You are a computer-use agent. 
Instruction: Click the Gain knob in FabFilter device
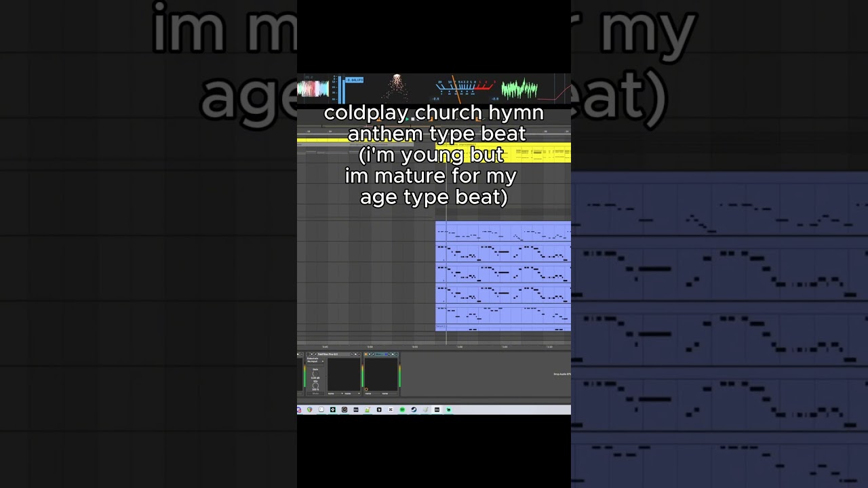tap(315, 373)
